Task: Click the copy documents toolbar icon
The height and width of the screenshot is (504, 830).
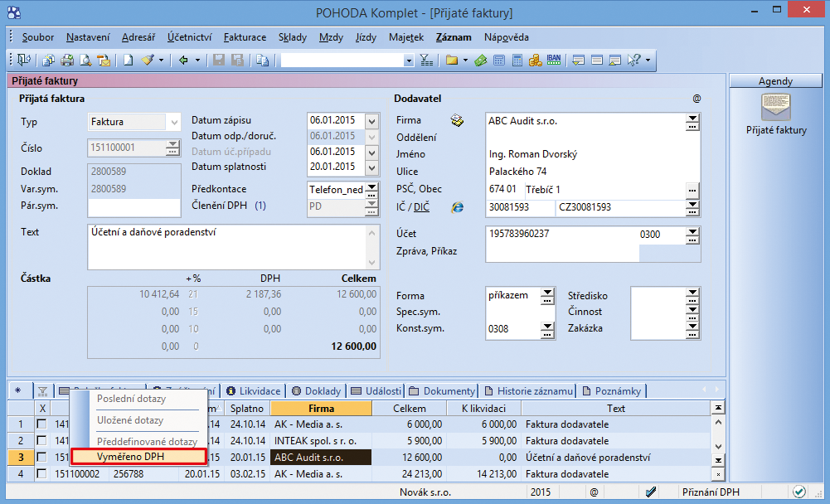Action: tap(48, 60)
